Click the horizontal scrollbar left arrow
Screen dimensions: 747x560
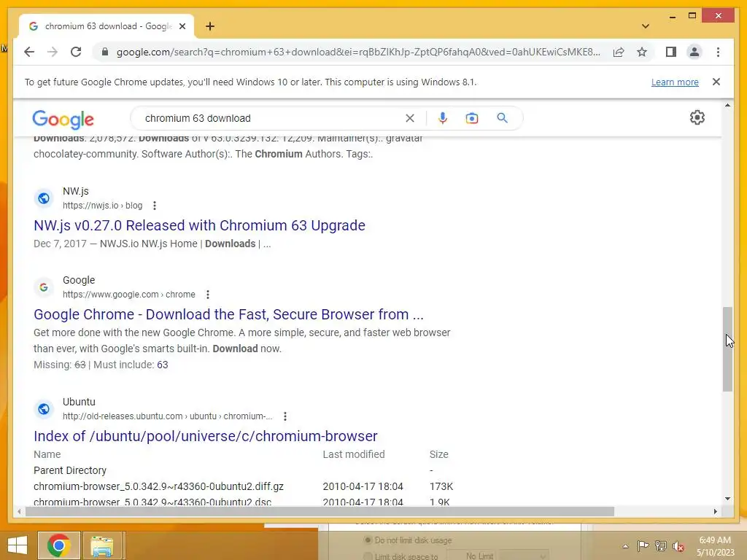tap(19, 511)
